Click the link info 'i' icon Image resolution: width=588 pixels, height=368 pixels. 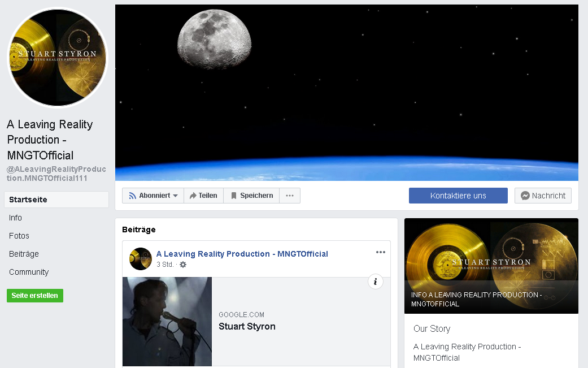(376, 282)
